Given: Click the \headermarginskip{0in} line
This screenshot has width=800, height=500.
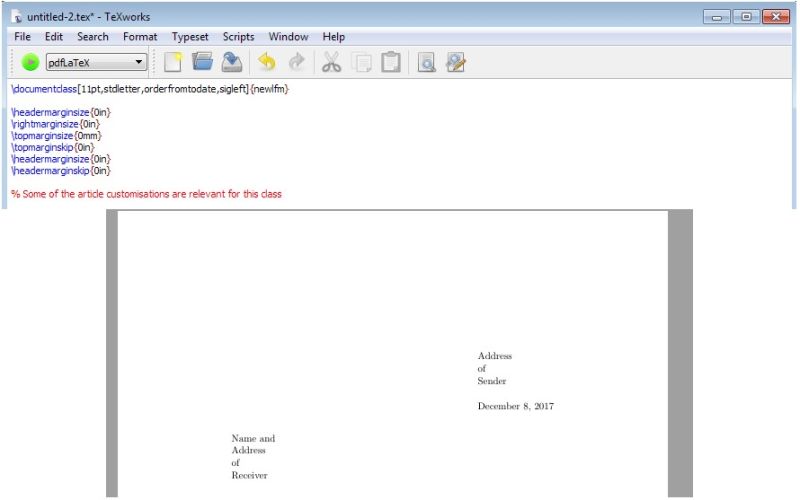Looking at the screenshot, I should pos(61,171).
